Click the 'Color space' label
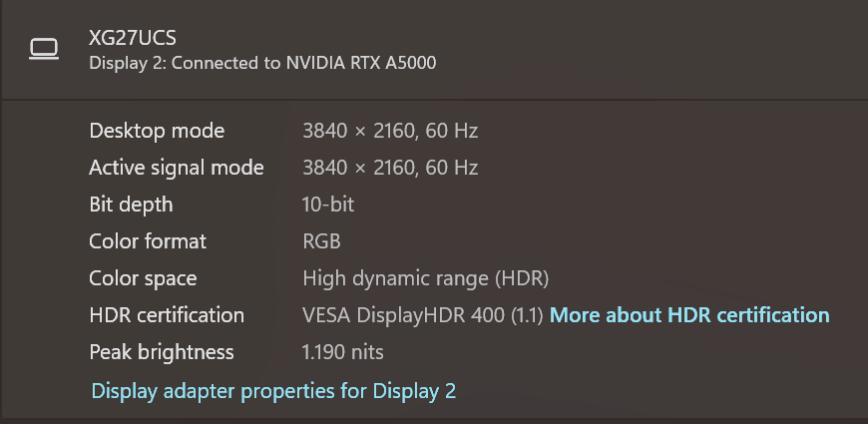The image size is (868, 424). 143,278
